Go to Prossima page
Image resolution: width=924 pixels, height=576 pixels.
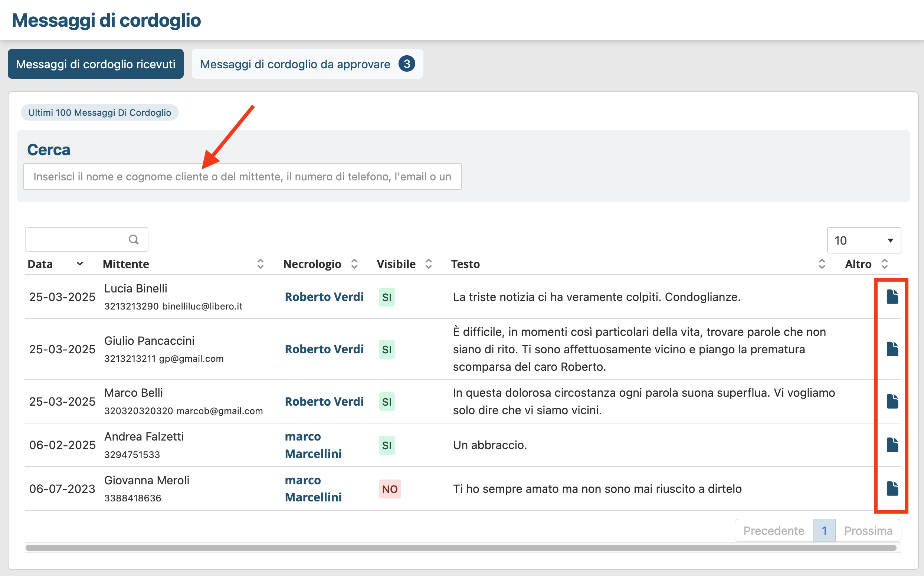(868, 530)
